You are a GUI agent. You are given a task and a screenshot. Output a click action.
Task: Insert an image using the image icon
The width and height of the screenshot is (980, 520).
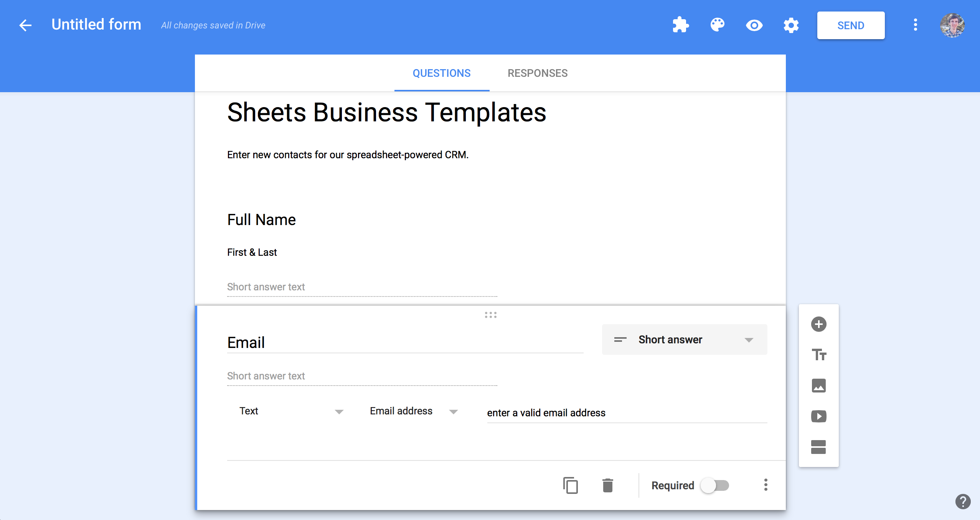click(818, 386)
